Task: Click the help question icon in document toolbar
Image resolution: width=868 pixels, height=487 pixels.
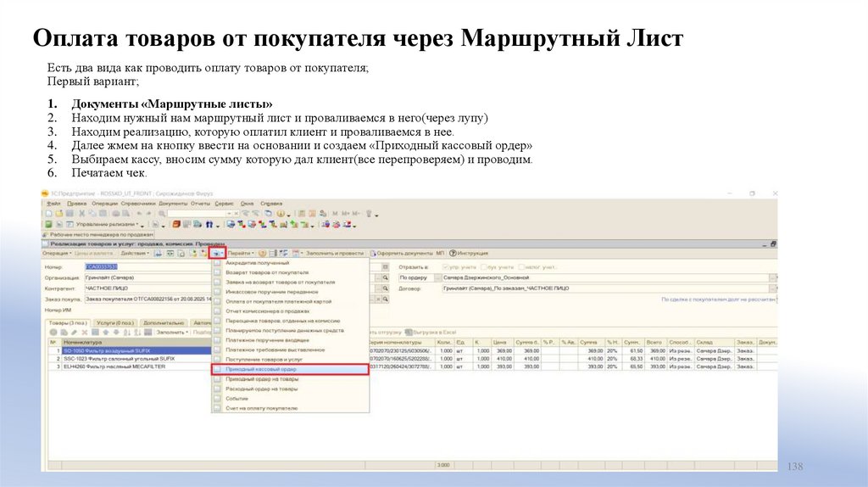Action: pyautogui.click(x=262, y=253)
